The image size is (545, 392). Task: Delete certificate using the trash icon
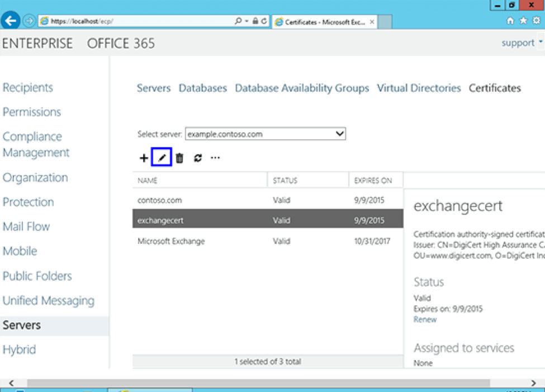coord(179,158)
